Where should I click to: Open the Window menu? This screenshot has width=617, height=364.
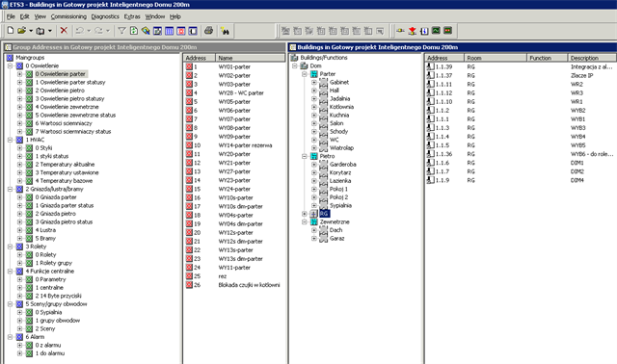click(154, 16)
